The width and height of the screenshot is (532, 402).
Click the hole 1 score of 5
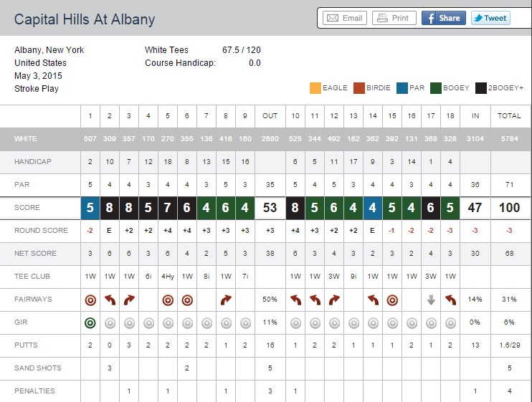coord(90,208)
